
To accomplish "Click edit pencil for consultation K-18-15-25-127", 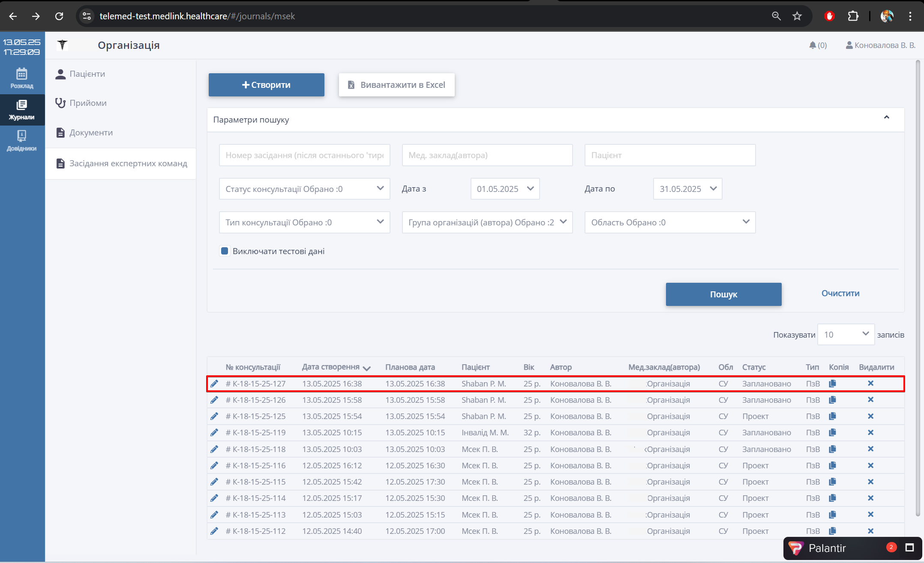I will click(214, 383).
